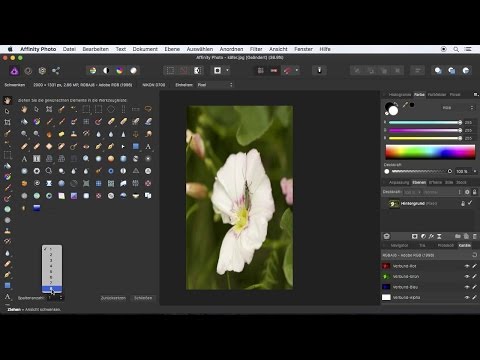Choose 8 in the column count list

point(52,288)
